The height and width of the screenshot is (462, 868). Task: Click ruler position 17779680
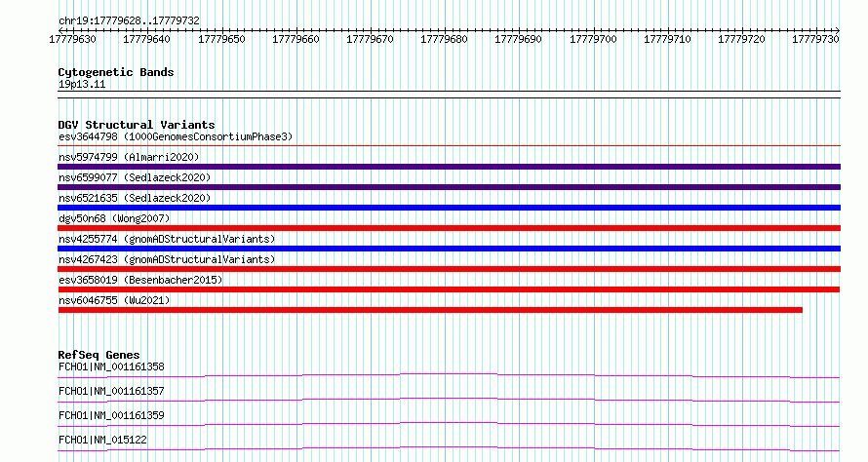(444, 39)
